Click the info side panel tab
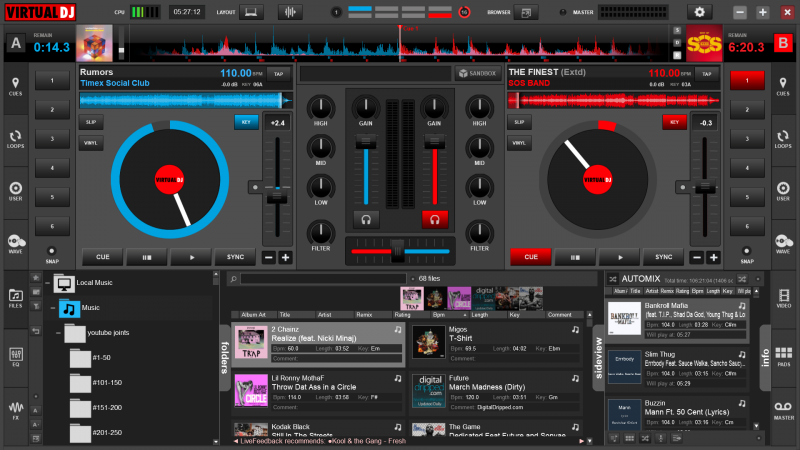This screenshot has width=800, height=450. click(765, 358)
